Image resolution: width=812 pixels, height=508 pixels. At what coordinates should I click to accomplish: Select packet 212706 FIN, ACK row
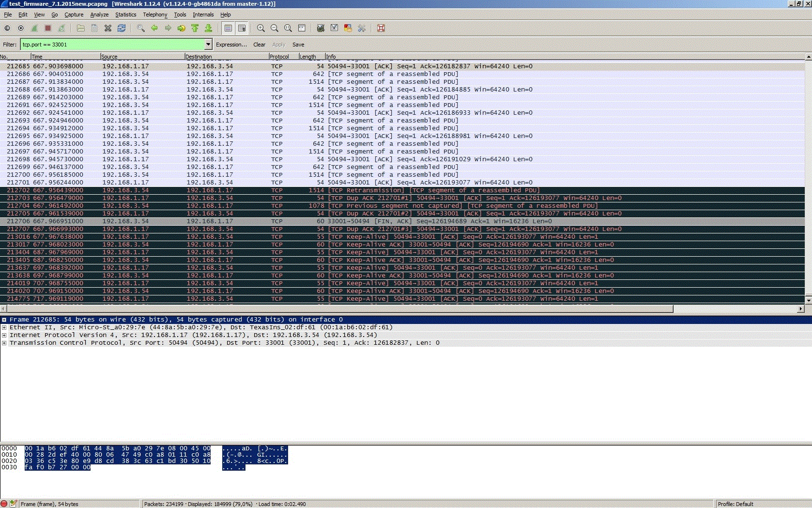[x=402, y=221]
